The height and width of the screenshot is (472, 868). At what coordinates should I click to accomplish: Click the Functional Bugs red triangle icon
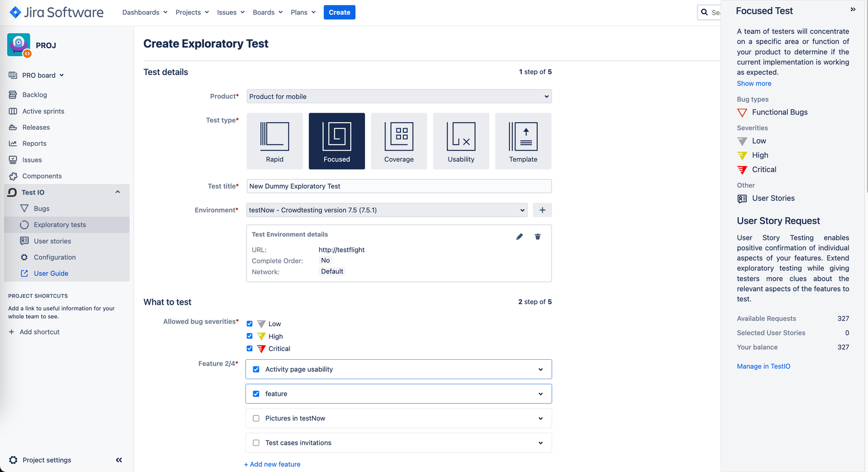click(x=742, y=113)
